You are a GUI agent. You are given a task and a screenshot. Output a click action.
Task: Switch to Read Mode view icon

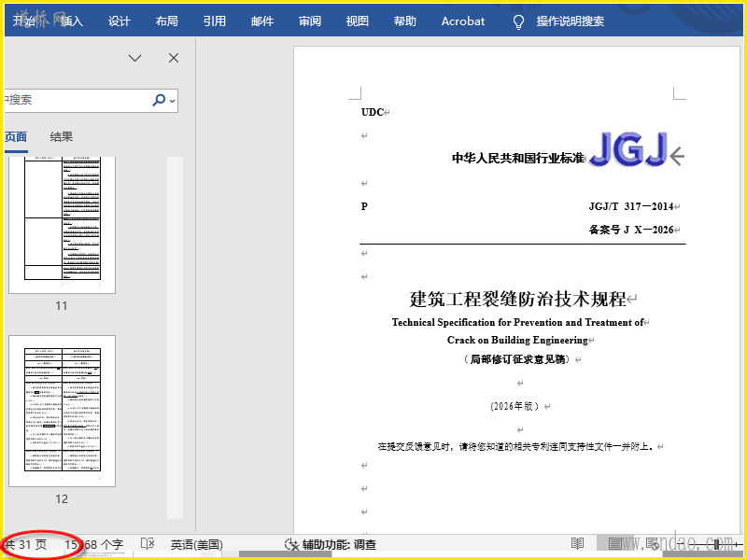577,543
